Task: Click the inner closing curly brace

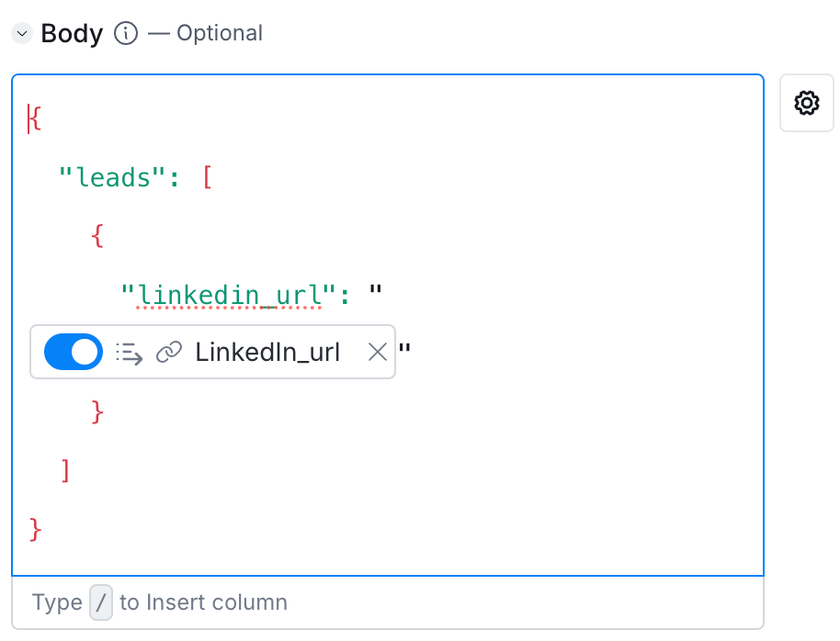Action: pos(98,411)
